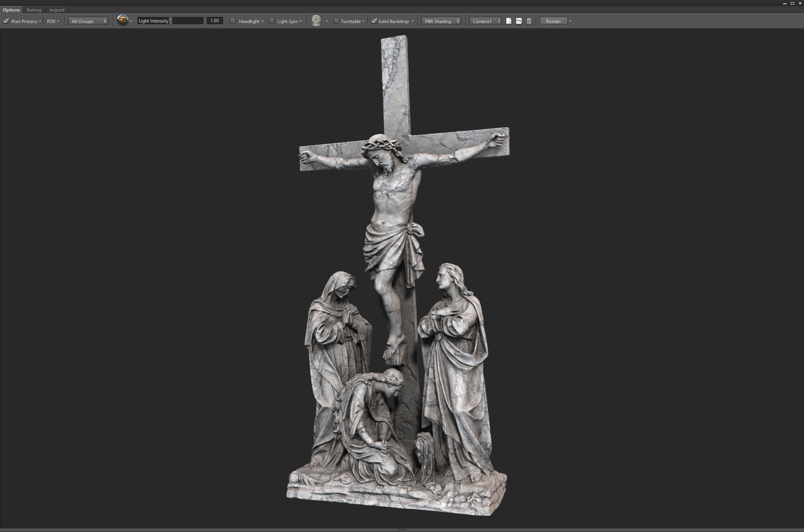Create a new camera with the new-file icon

point(508,20)
